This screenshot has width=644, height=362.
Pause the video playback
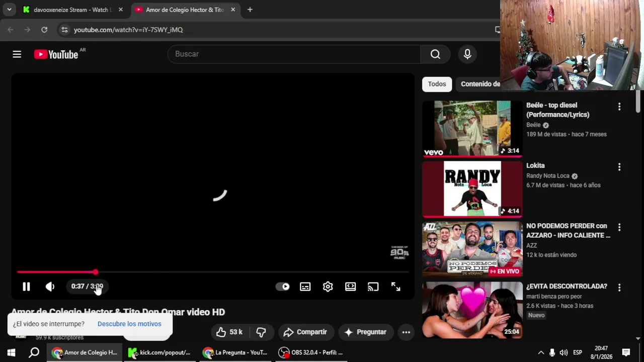[x=26, y=287]
